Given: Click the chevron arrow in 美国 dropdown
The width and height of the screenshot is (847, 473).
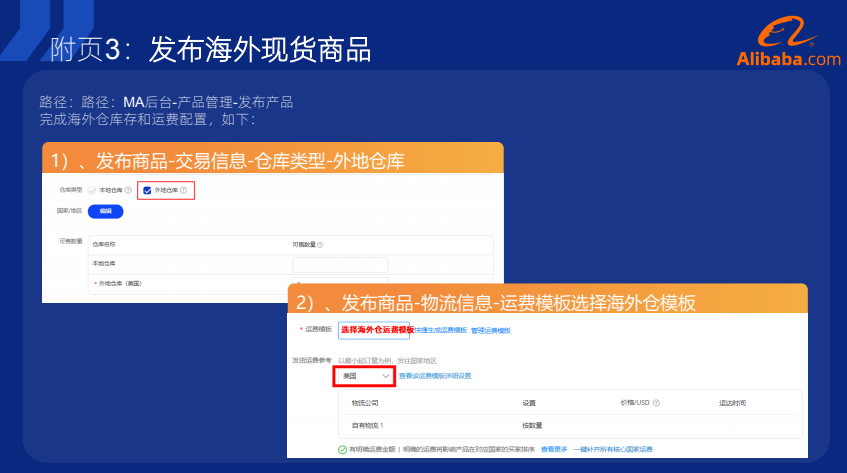Looking at the screenshot, I should tap(386, 376).
